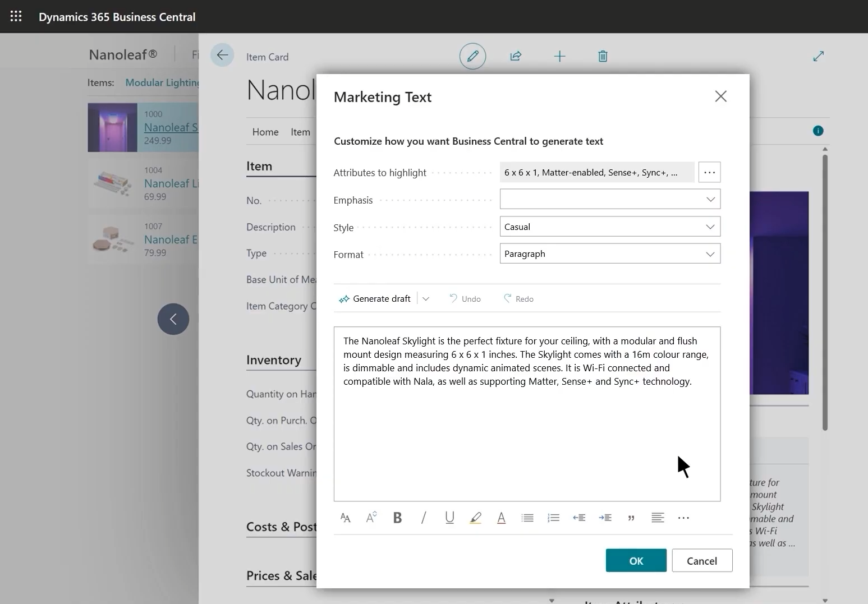Open the attributes ellipsis selector button
Viewport: 868px width, 604px height.
tap(709, 172)
